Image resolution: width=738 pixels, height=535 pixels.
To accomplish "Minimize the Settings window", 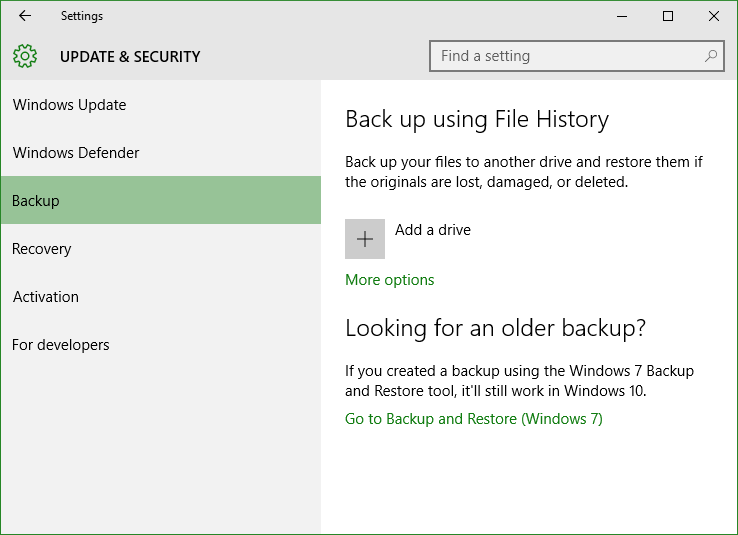I will point(622,16).
